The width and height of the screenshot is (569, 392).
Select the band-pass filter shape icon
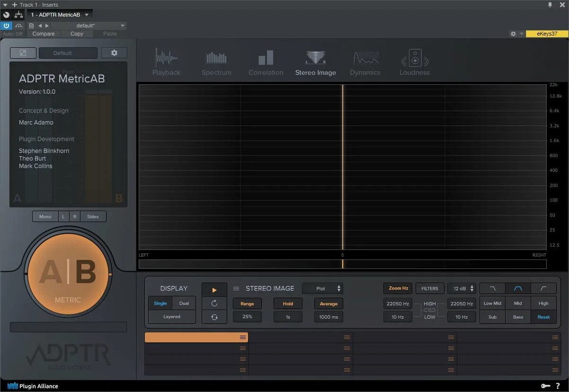[x=518, y=288]
